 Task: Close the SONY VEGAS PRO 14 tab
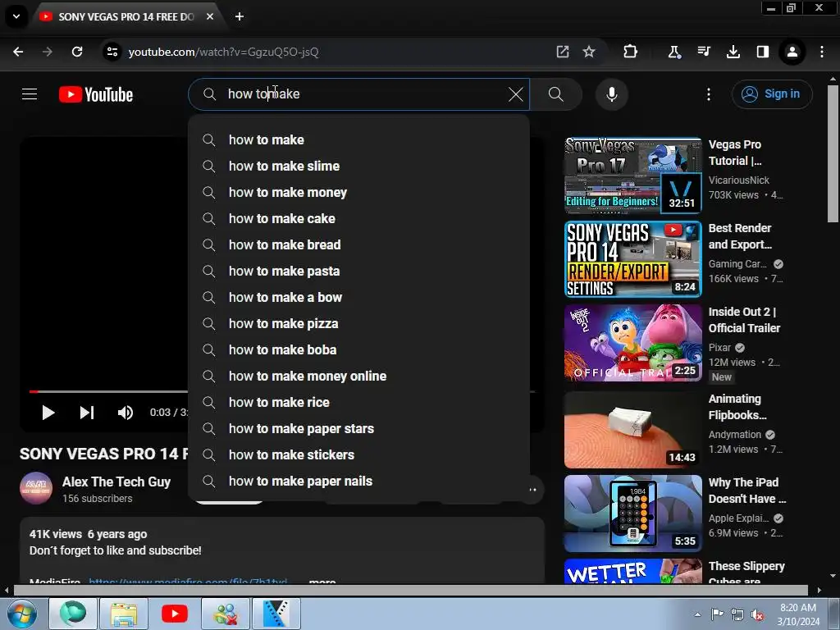point(210,16)
